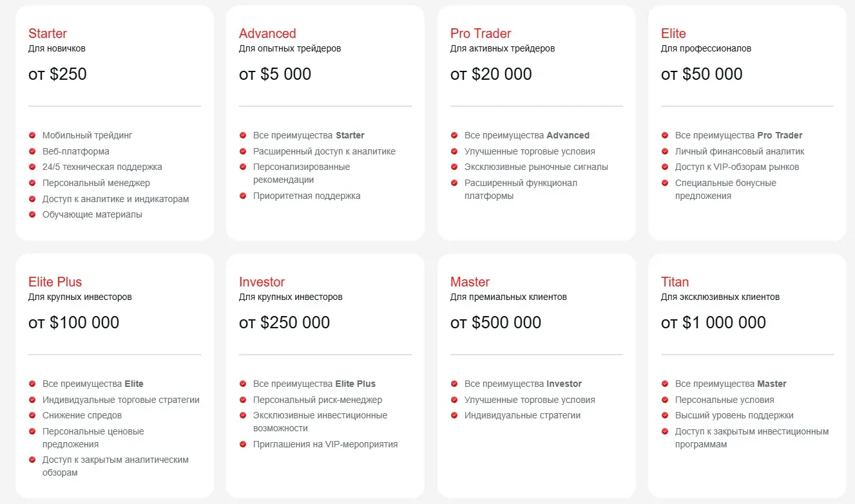
Task: Click the check icon by Приглашения на VIP-мероприятия
Action: pyautogui.click(x=243, y=444)
